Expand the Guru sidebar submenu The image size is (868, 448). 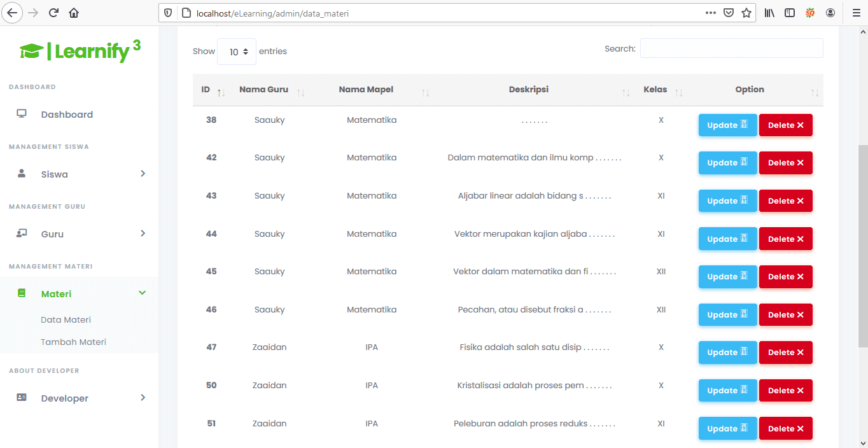coord(144,233)
